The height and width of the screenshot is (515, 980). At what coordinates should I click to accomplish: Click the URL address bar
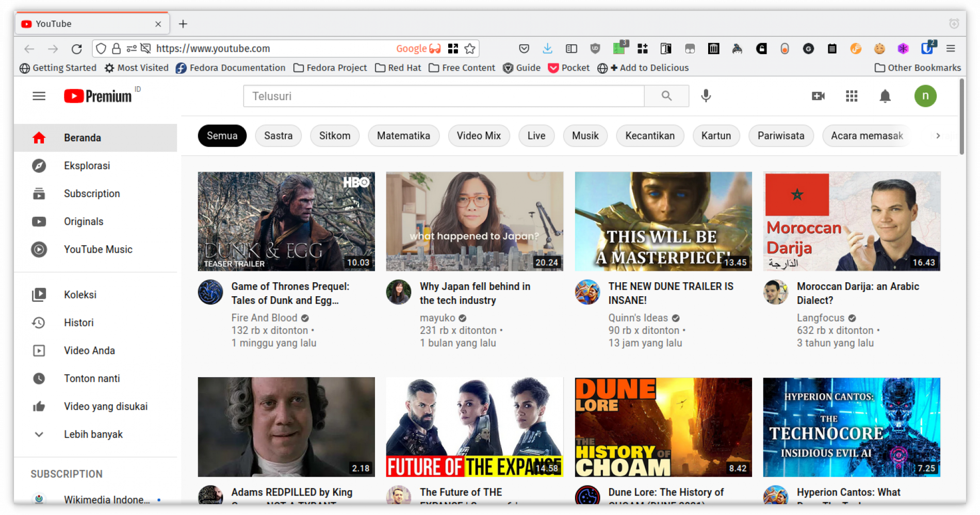pyautogui.click(x=273, y=49)
